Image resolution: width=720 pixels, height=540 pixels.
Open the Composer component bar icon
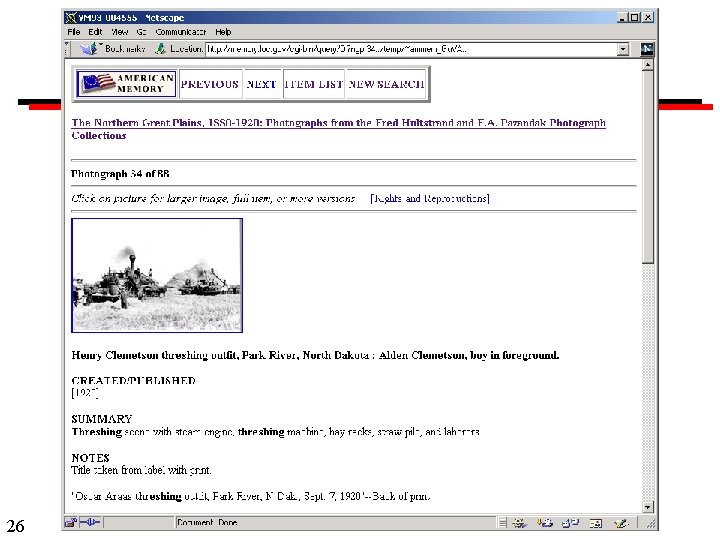(621, 523)
